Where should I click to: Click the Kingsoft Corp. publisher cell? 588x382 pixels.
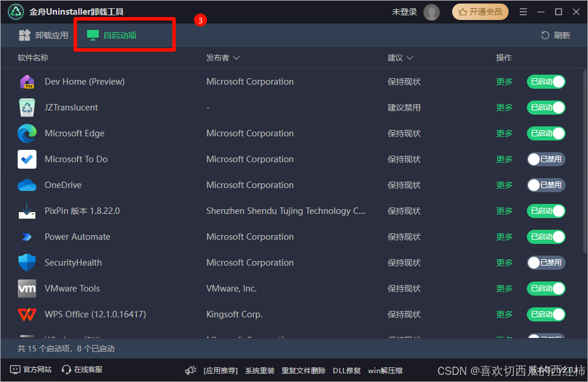pyautogui.click(x=235, y=314)
